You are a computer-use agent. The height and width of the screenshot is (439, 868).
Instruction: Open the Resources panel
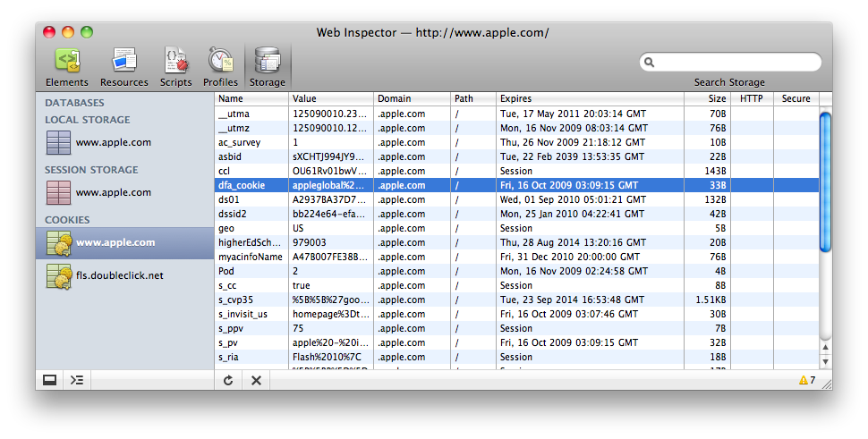(x=124, y=67)
